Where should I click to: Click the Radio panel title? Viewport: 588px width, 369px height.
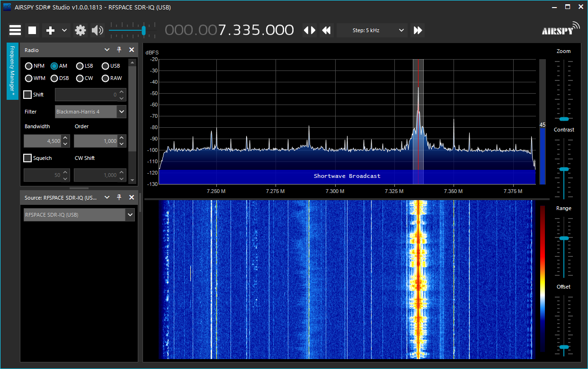pyautogui.click(x=32, y=50)
